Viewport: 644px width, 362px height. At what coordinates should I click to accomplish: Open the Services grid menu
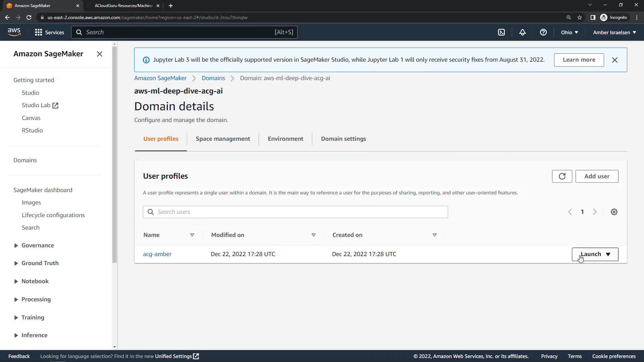point(49,32)
